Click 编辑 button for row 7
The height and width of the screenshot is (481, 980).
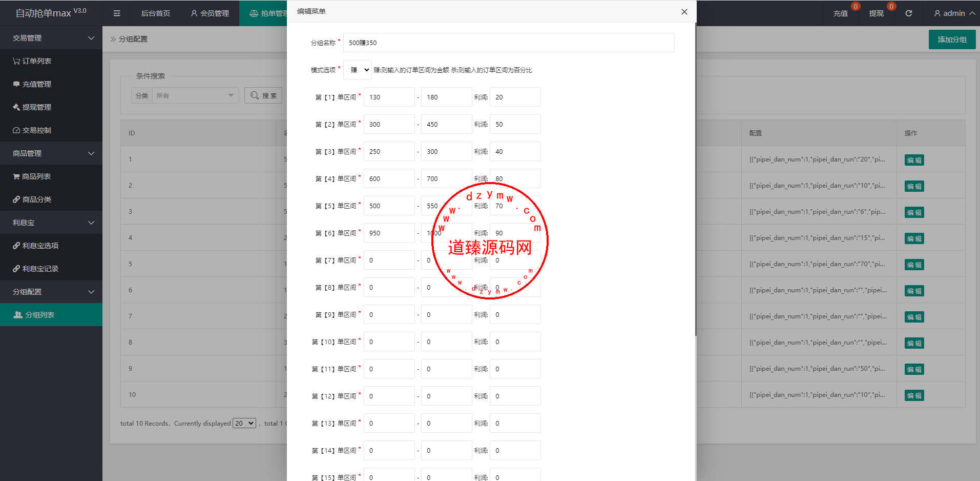(x=914, y=317)
